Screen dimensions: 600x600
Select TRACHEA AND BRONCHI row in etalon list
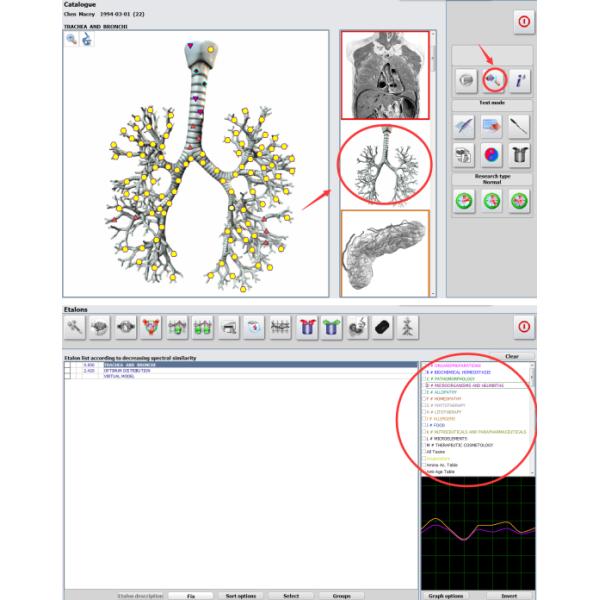[110, 365]
